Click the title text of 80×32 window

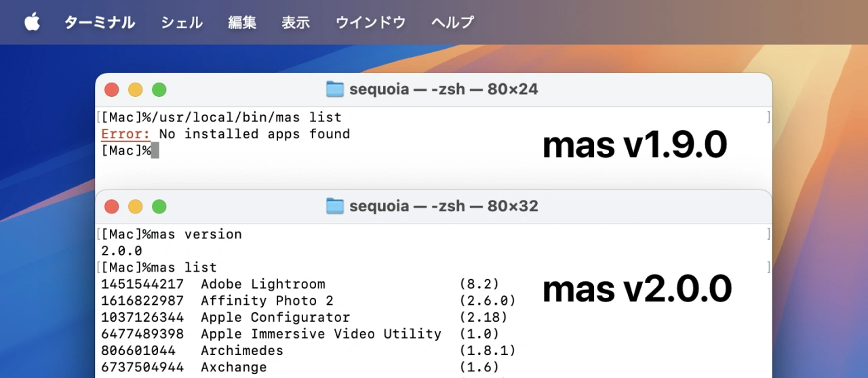[443, 206]
